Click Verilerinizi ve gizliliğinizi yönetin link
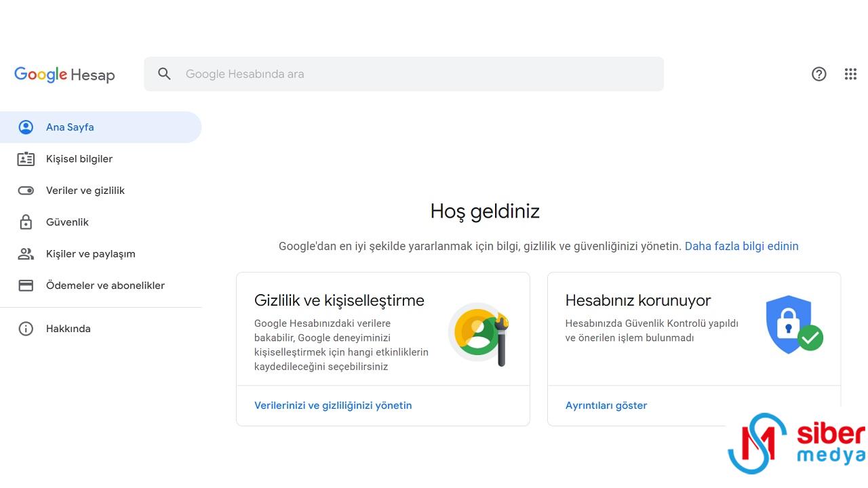Screen dimensions: 868x488 coord(333,405)
